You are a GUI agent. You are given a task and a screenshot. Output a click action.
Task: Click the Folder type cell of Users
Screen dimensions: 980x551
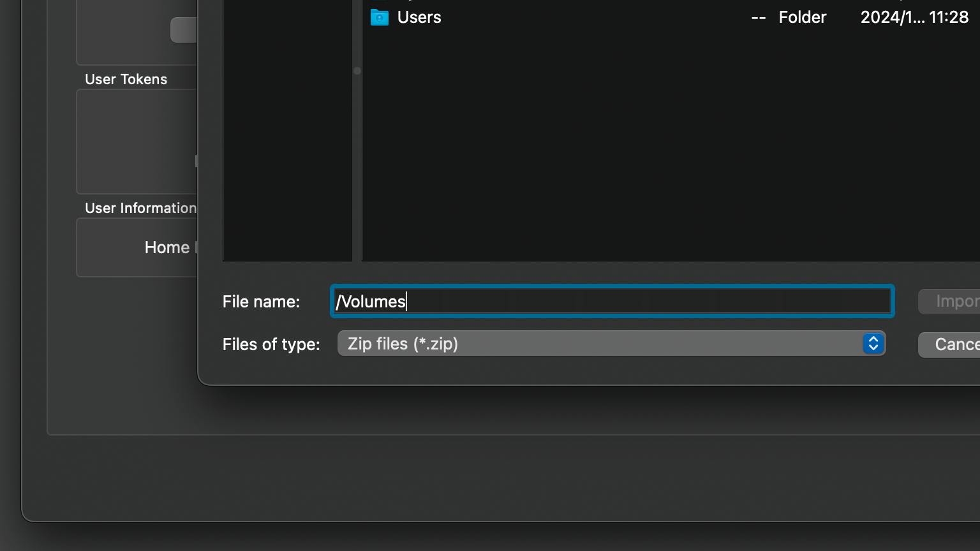click(x=802, y=17)
